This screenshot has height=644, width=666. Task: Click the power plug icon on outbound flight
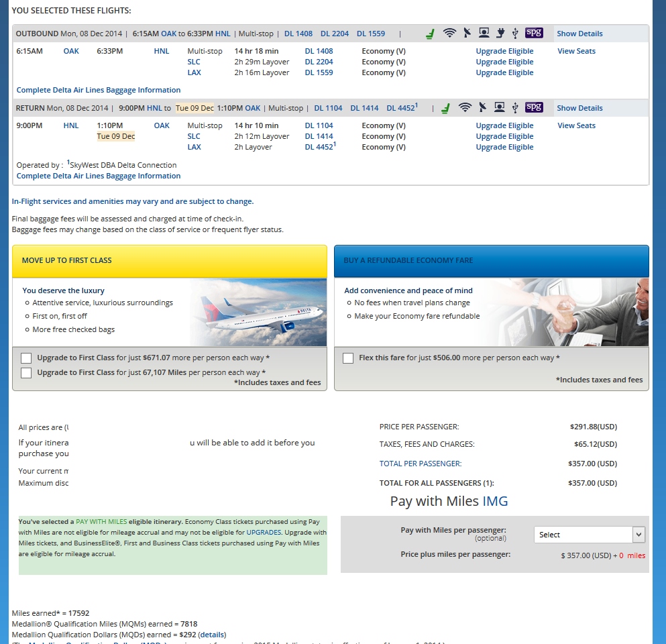point(500,33)
